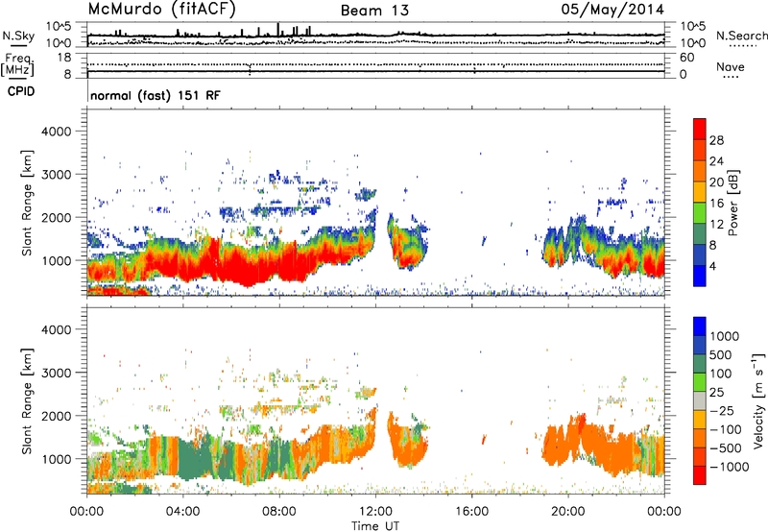Select the text normal (fast) 151 RF
This screenshot has height=532, width=768.
(156, 95)
